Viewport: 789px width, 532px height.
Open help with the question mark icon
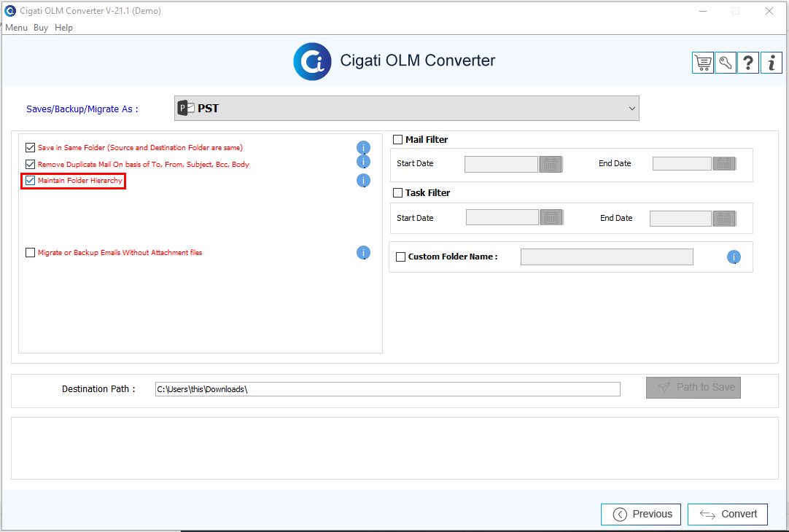[747, 63]
